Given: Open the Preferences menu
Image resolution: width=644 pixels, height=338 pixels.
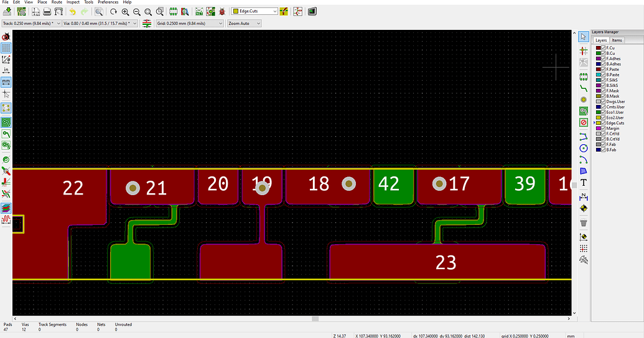Looking at the screenshot, I should pos(108,2).
